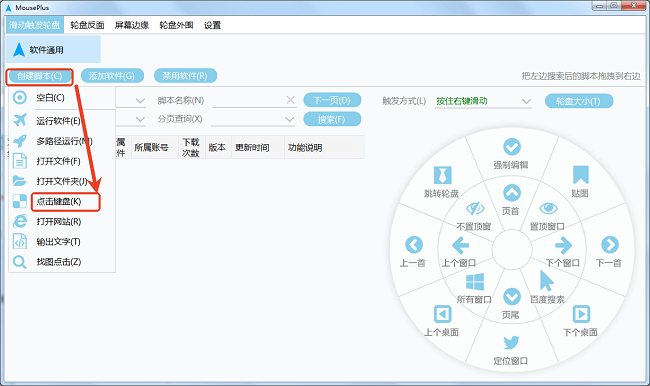
Task: Click the 百度搜索 cursor icon
Action: (547, 281)
